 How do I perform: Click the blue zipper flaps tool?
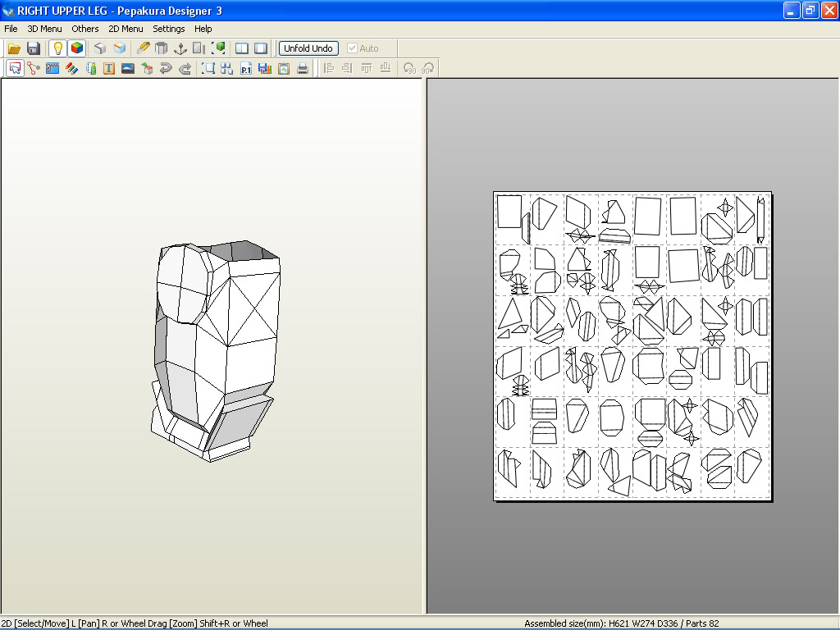click(52, 69)
